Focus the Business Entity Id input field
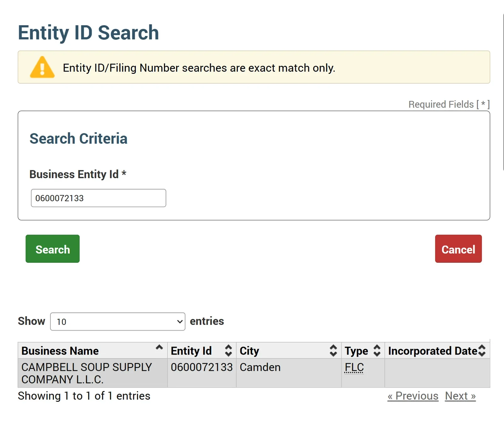504x427 pixels. click(x=98, y=198)
